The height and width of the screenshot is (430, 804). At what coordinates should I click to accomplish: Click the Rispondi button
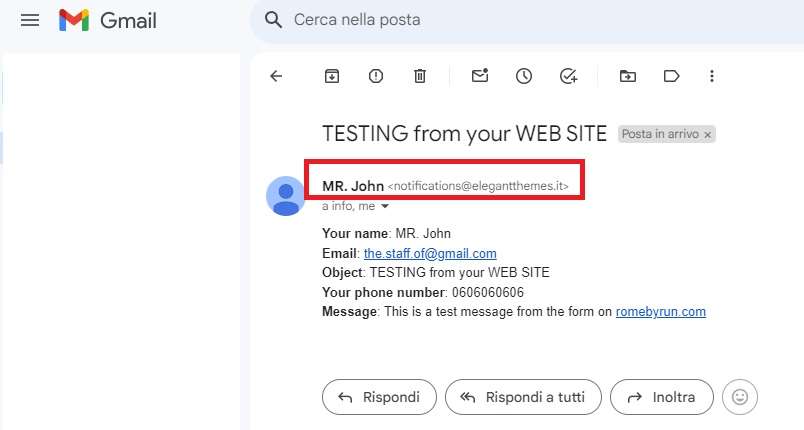click(x=379, y=397)
